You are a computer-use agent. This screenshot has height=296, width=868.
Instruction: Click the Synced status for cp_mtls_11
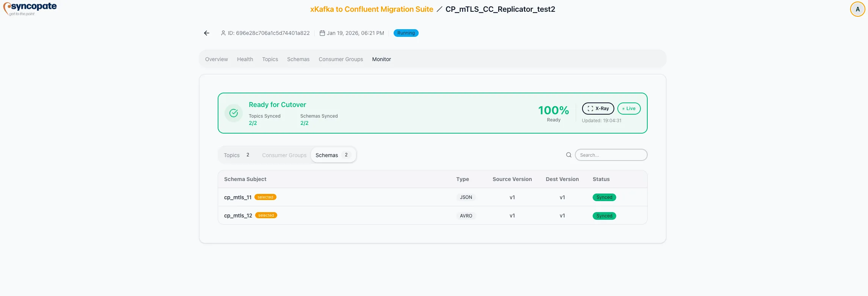[x=604, y=197]
